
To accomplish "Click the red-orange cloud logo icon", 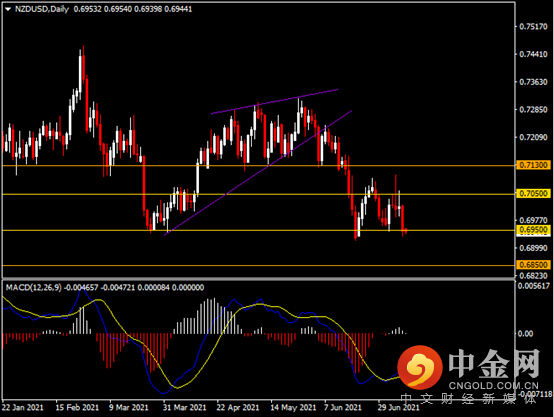I will coord(419,366).
